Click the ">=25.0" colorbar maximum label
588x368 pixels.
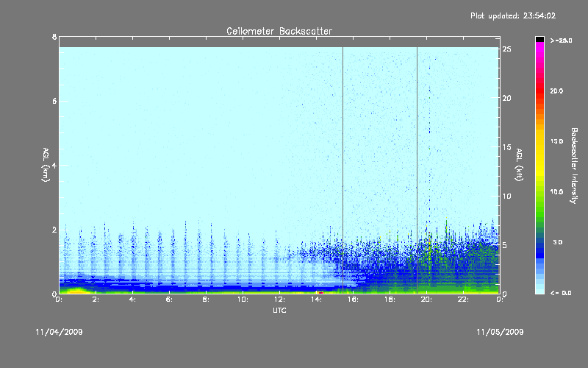[561, 40]
